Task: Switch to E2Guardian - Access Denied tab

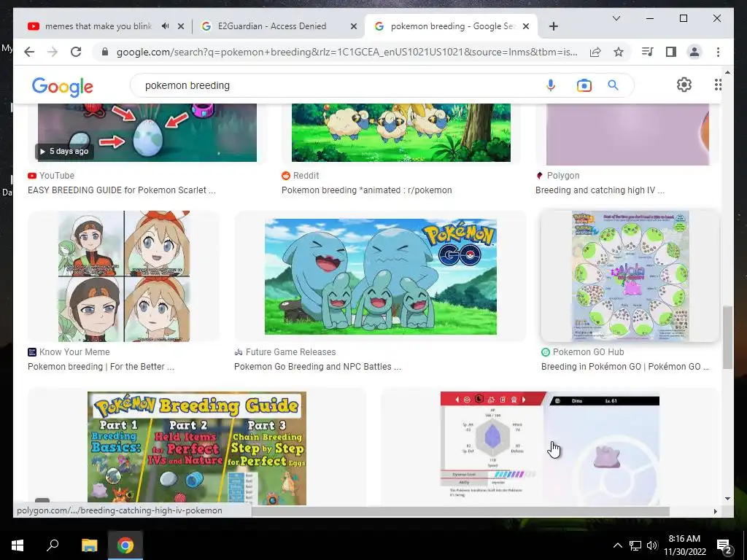Action: [272, 26]
